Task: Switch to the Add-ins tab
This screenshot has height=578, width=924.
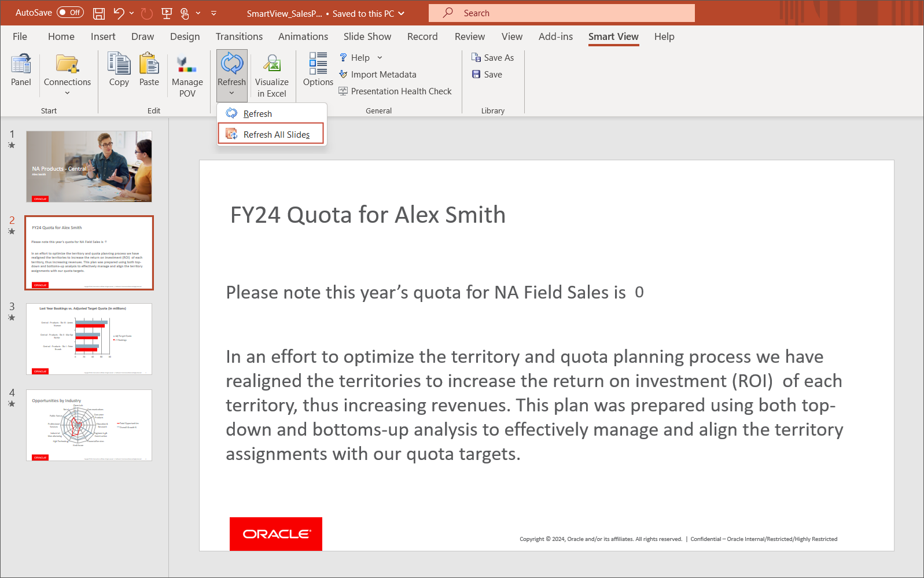Action: pos(555,36)
